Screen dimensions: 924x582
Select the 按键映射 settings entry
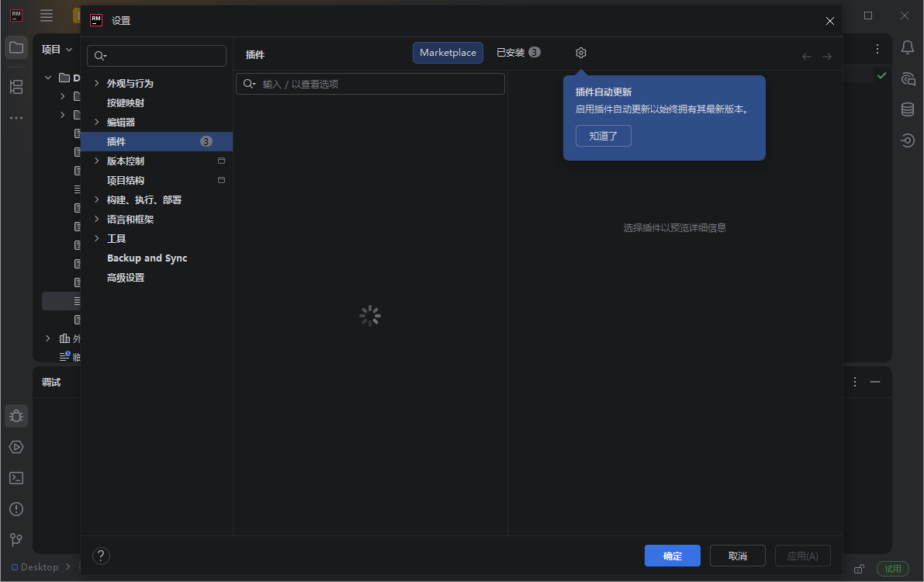coord(127,102)
